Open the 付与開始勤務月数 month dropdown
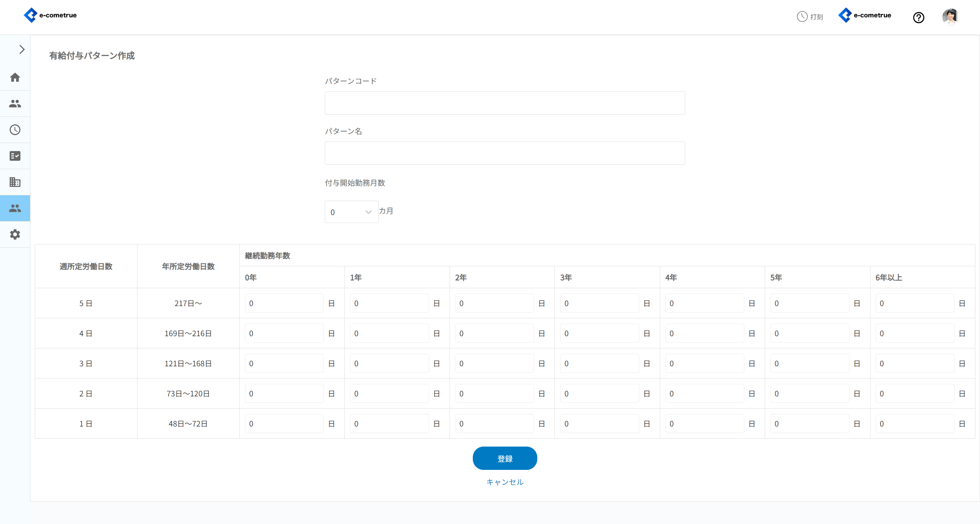The image size is (980, 524). tap(351, 212)
